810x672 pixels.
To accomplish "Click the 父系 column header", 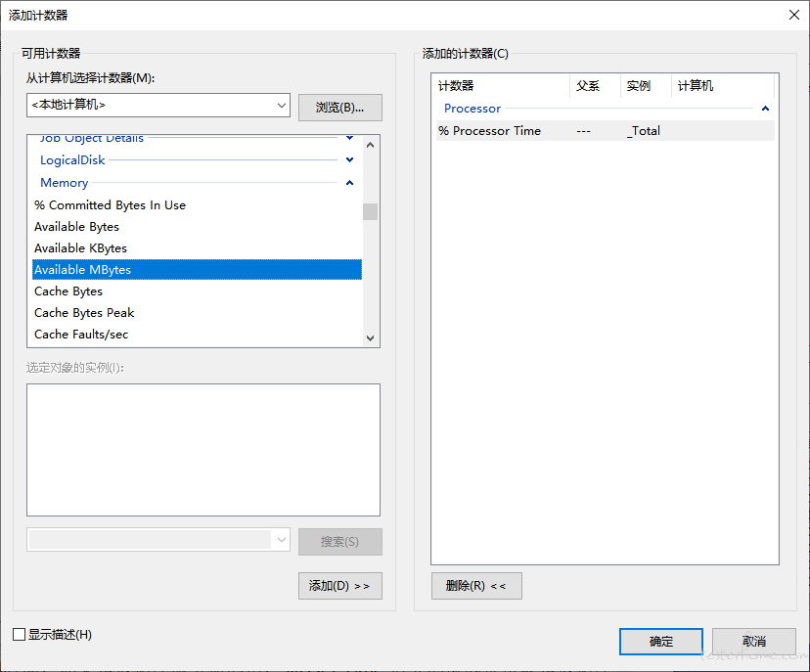I will (595, 86).
